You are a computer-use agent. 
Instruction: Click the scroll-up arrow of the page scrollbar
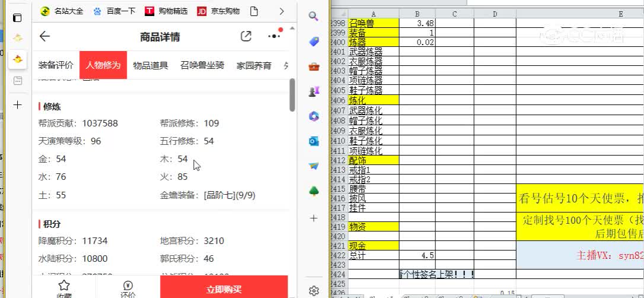[x=292, y=28]
